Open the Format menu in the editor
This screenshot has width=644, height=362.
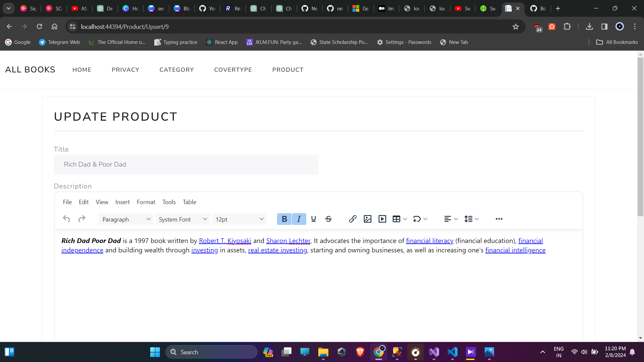pos(146,202)
